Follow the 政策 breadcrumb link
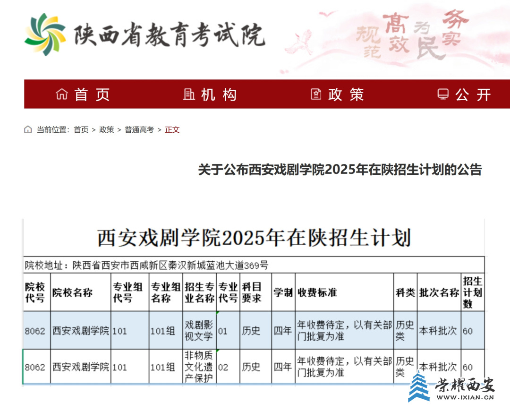510x420 pixels. point(106,130)
